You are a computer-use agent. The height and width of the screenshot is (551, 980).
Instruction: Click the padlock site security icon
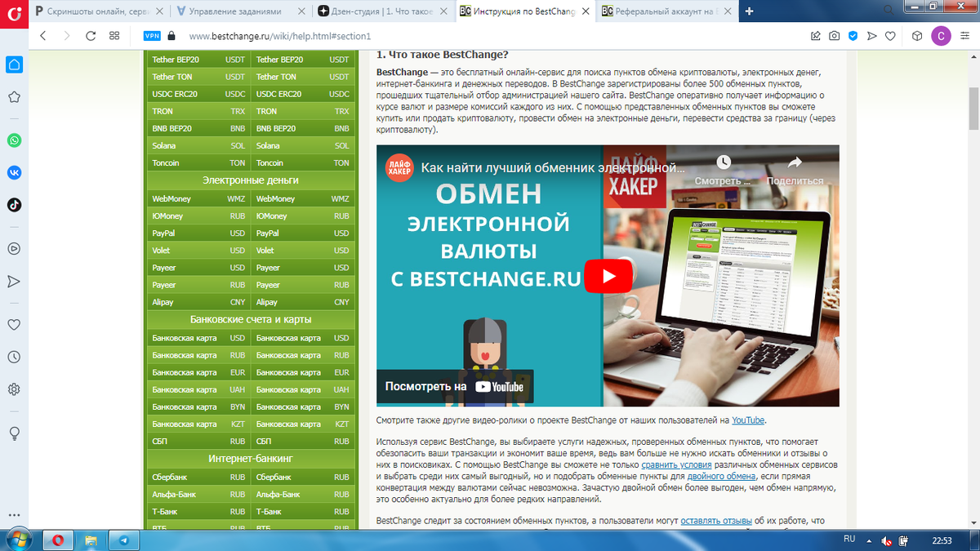pyautogui.click(x=171, y=36)
